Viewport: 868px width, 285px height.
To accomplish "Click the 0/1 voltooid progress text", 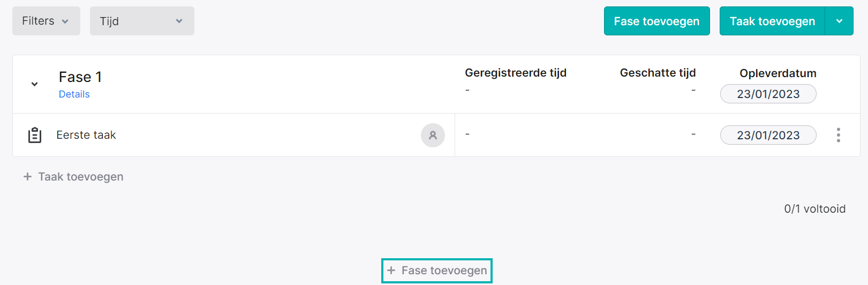I will [814, 209].
